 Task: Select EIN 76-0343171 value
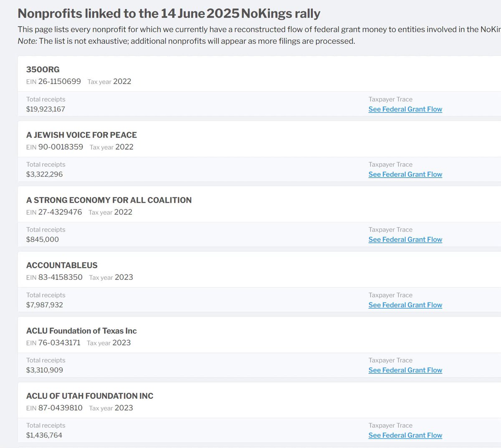click(59, 342)
